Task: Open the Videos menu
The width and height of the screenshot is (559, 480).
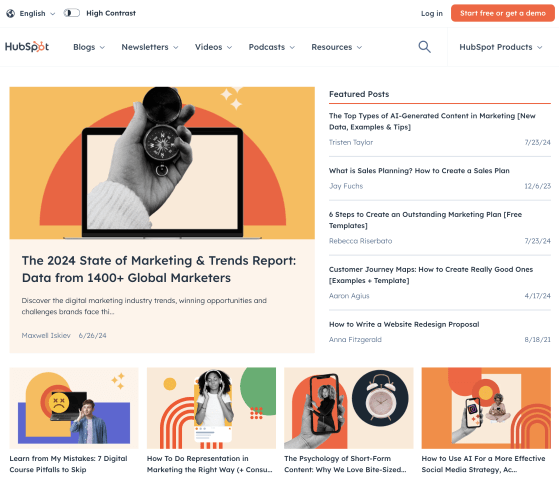Action: (213, 47)
